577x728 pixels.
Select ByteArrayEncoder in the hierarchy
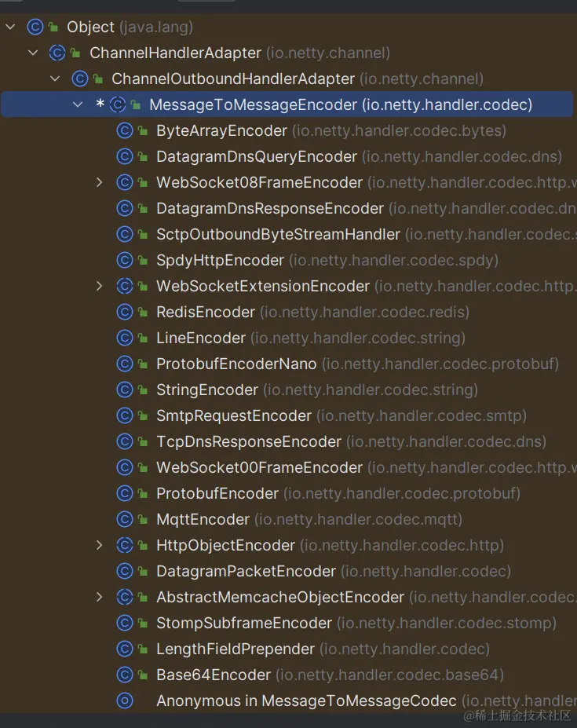(x=331, y=131)
